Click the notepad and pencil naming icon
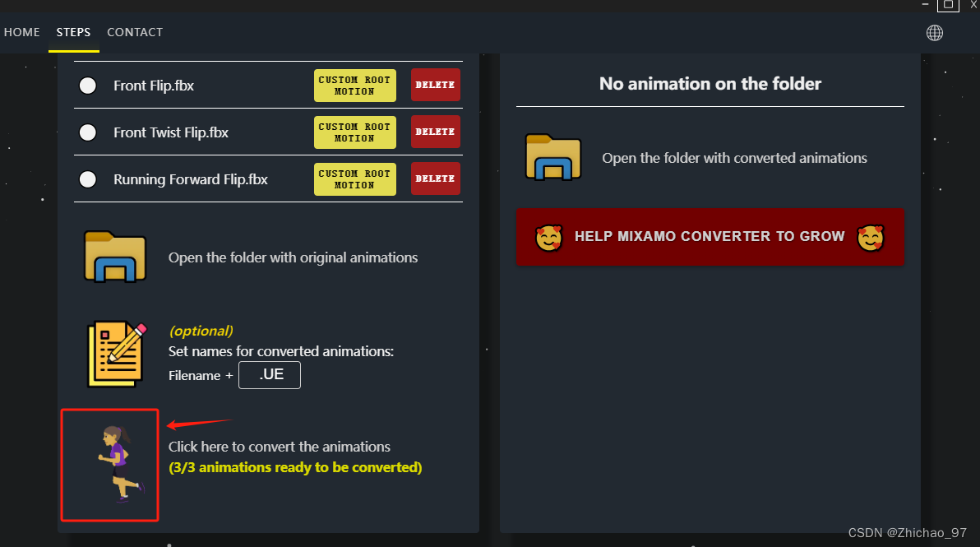Screen dimensions: 980x547 tap(117, 354)
